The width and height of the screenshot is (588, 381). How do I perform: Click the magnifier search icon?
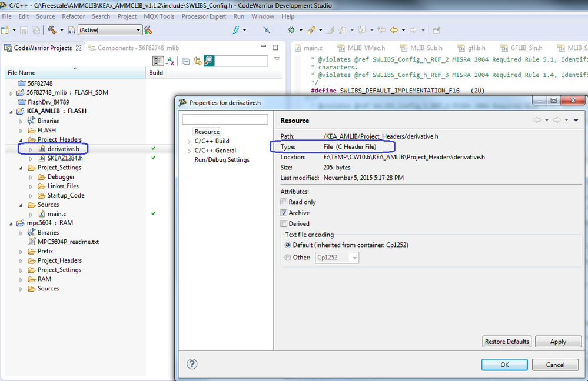[209, 61]
